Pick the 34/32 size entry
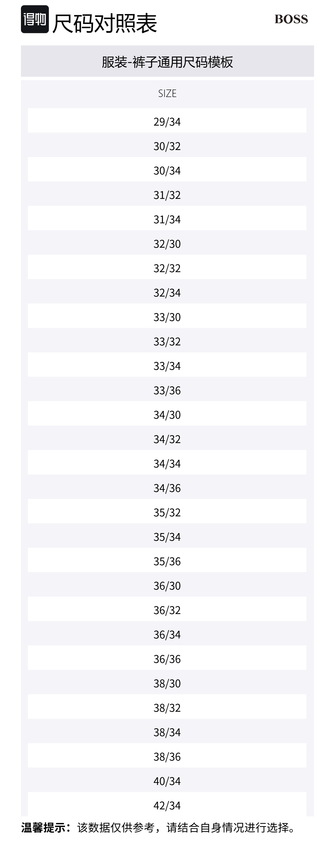This screenshot has height=868, width=335. [167, 439]
